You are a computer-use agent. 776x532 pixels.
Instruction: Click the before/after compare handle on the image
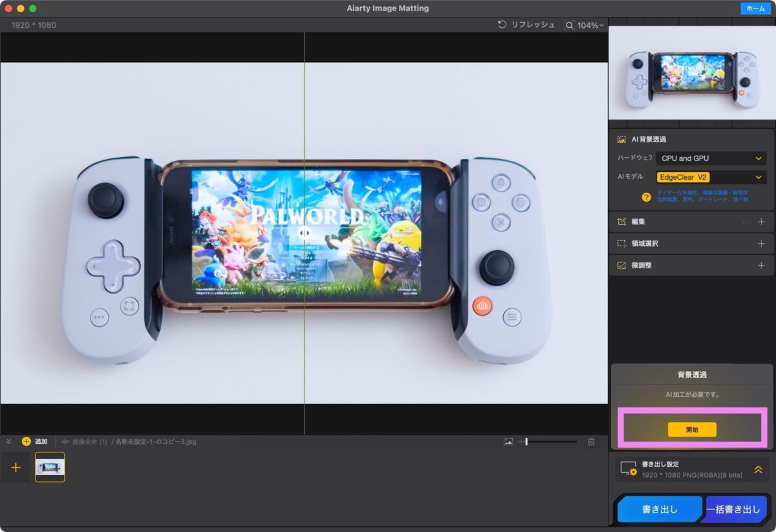305,233
